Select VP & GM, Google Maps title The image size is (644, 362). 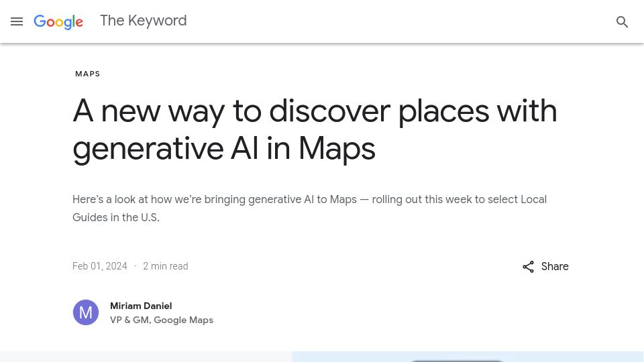tap(162, 320)
